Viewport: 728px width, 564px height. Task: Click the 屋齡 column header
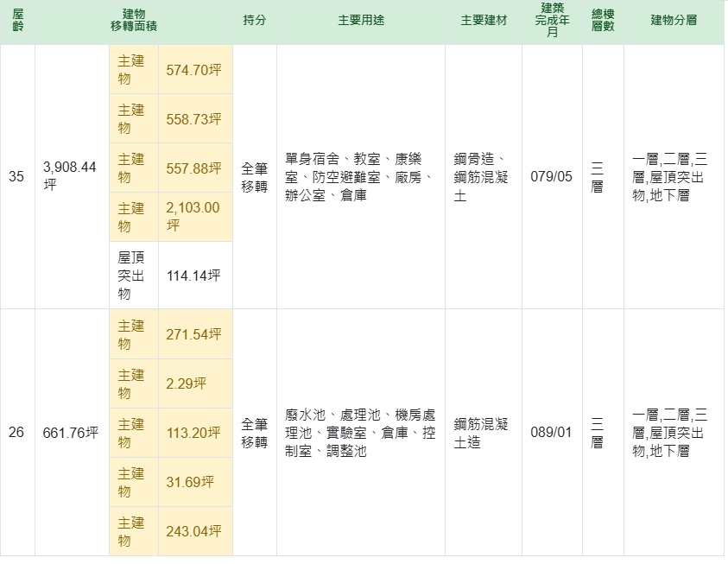[x=18, y=20]
